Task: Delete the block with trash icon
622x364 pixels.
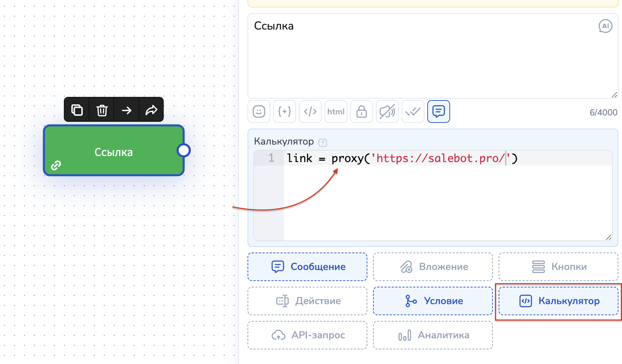Action: point(102,110)
